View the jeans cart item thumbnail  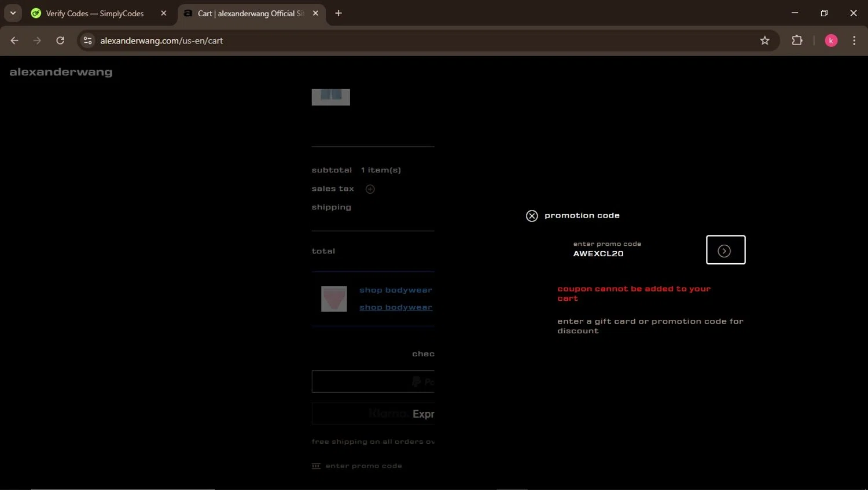click(331, 97)
